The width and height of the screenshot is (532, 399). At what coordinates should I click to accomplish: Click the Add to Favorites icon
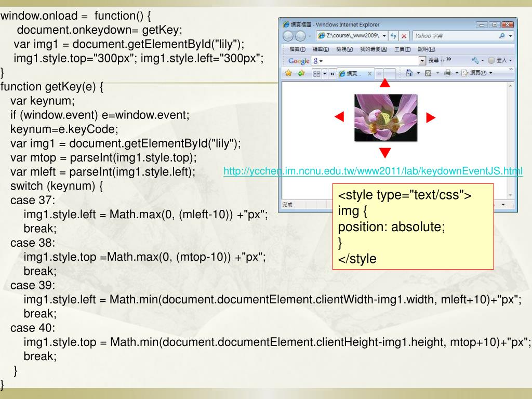tap(301, 73)
